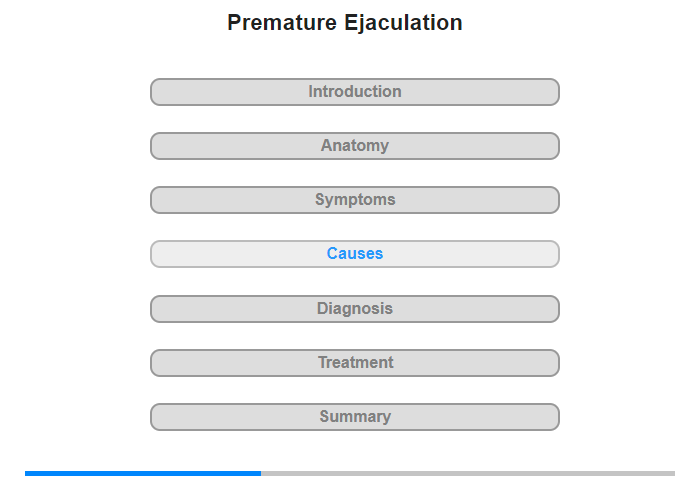
Task: Open the Summary section
Action: point(354,417)
